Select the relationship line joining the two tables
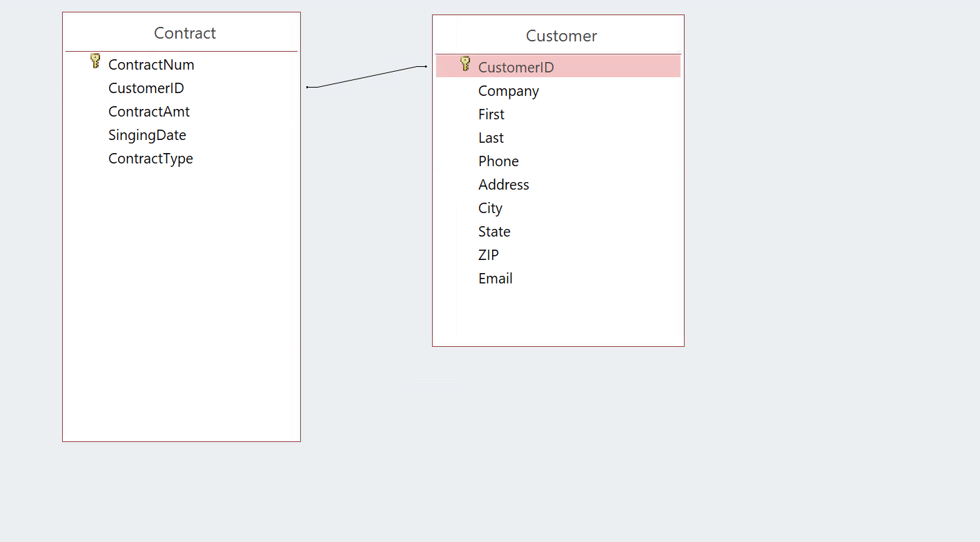 [366, 77]
